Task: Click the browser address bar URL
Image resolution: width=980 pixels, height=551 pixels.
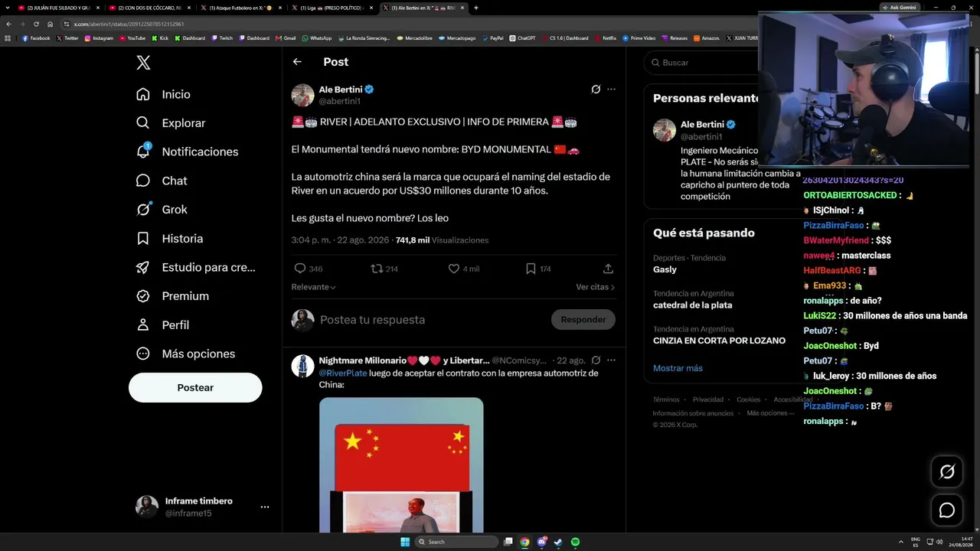Action: [129, 24]
